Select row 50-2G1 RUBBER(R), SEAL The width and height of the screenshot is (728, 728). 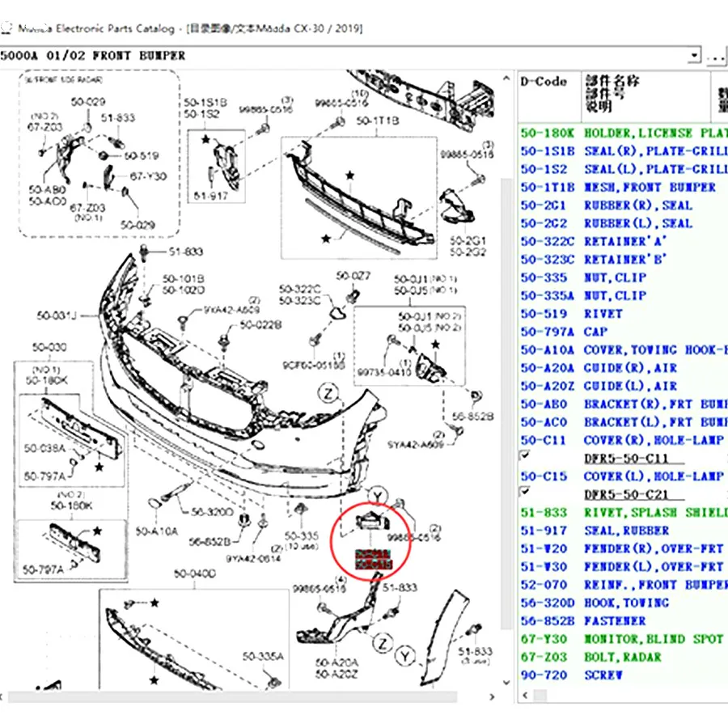point(623,205)
